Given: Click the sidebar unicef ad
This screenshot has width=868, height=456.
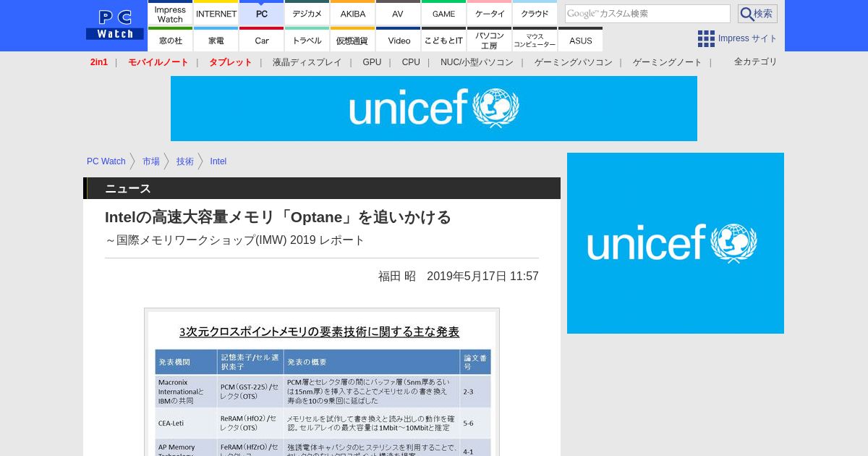Looking at the screenshot, I should pos(676,243).
